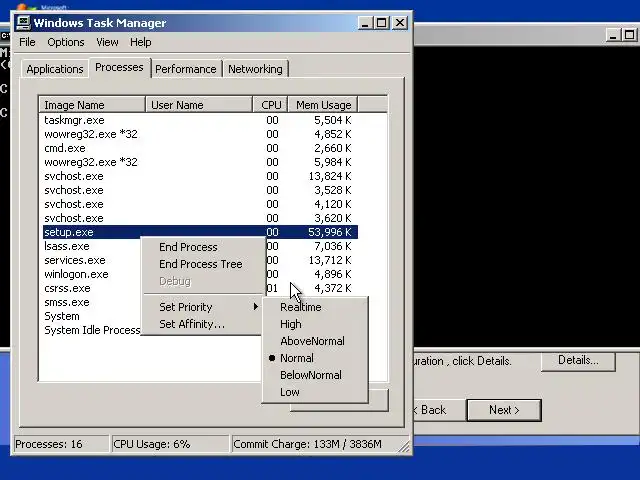Set priority to Realtime

point(315,307)
